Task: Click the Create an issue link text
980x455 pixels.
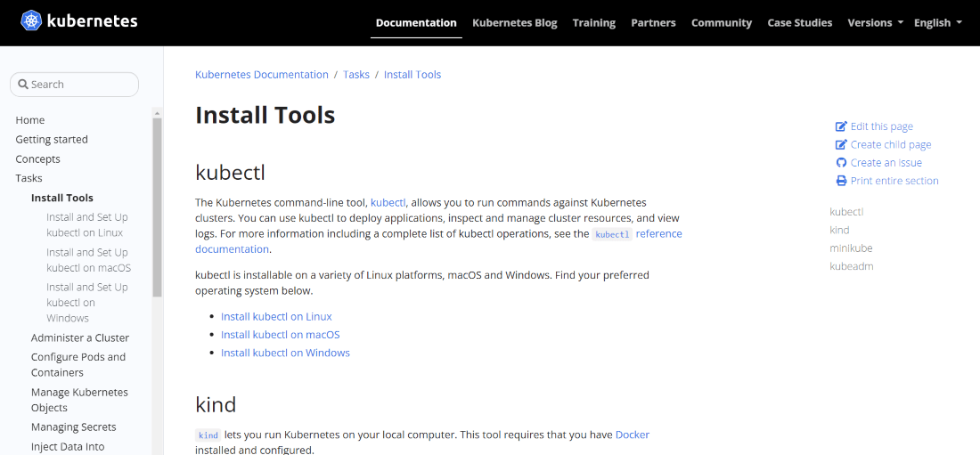Action: coord(886,162)
